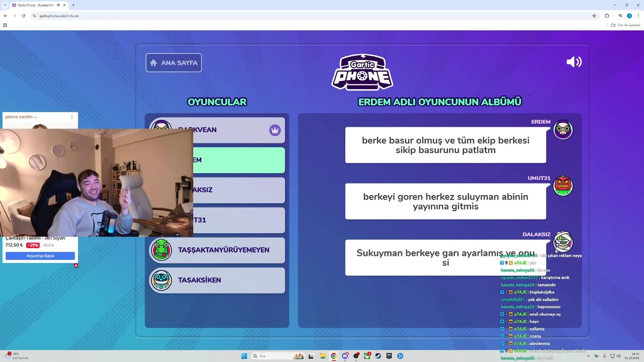Open a new browser tab
The width and height of the screenshot is (644, 362).
click(x=73, y=5)
